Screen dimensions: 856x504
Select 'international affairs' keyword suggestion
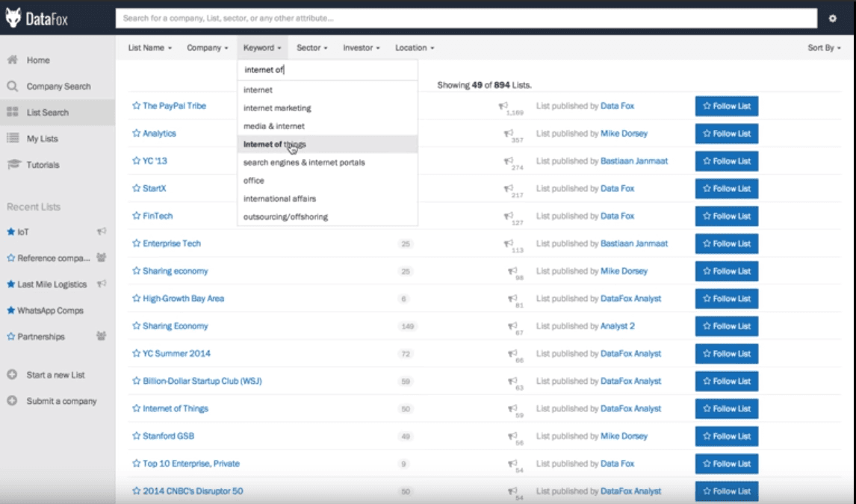(x=328, y=199)
